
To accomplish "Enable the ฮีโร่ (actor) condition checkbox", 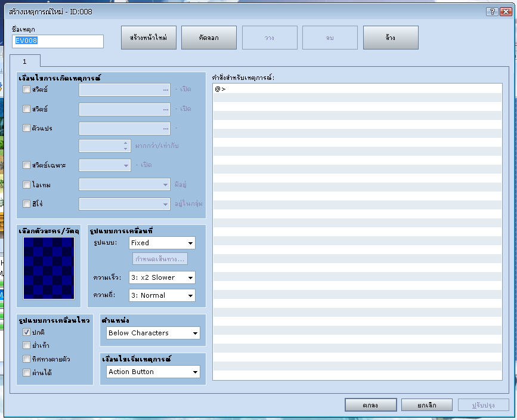I will point(26,203).
